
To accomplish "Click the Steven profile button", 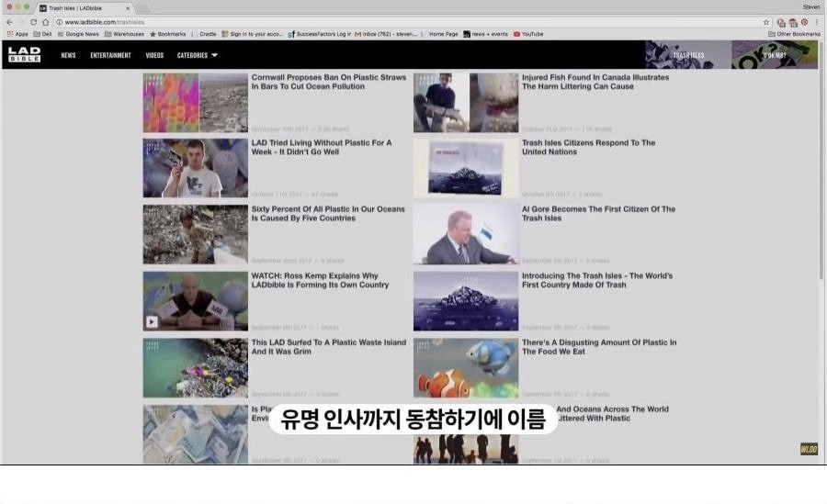I will (x=811, y=6).
